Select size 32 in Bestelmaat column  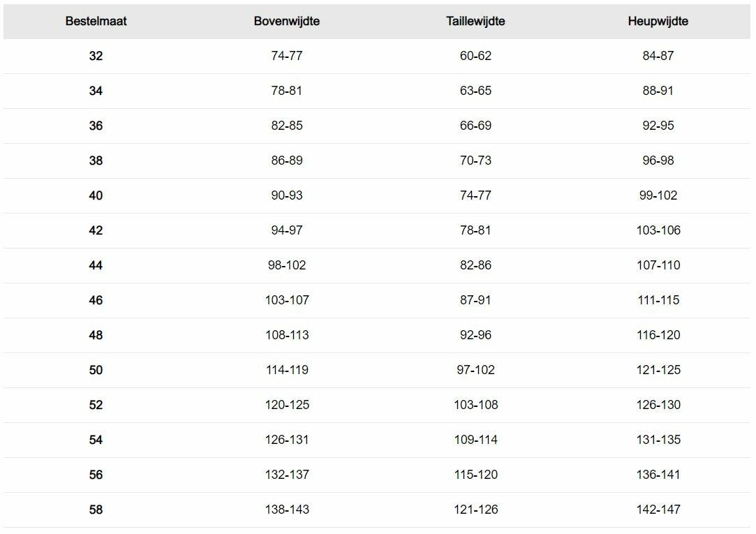(96, 56)
